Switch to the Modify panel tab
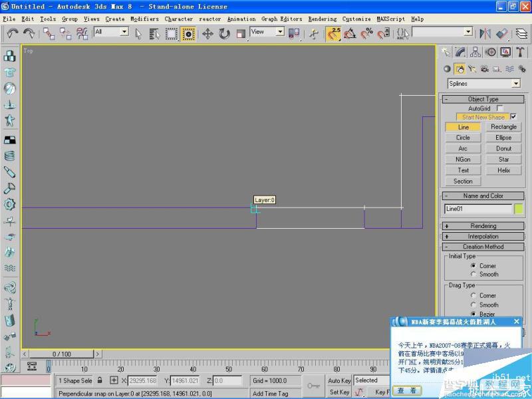532x399 pixels. pyautogui.click(x=460, y=52)
